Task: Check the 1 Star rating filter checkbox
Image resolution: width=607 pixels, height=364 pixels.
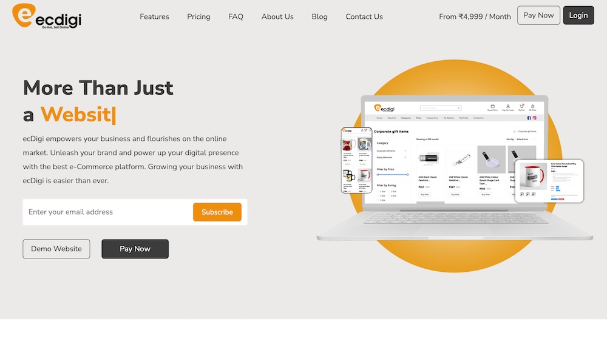Action: [378, 191]
